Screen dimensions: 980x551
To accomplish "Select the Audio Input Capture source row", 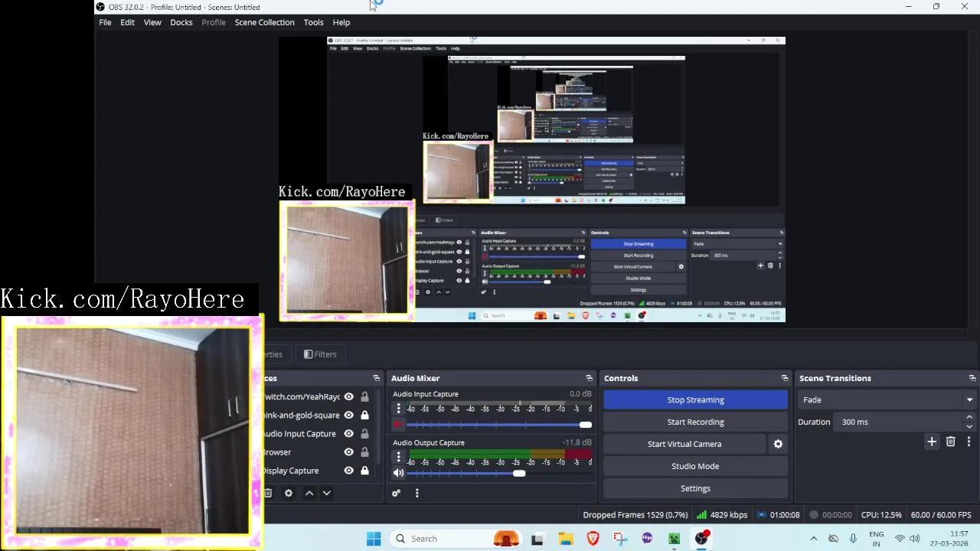I will click(316, 434).
